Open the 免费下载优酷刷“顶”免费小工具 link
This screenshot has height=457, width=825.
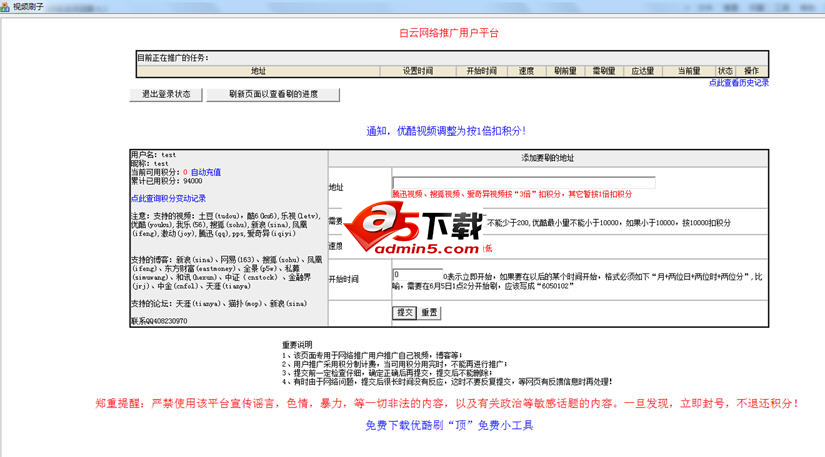point(449,425)
